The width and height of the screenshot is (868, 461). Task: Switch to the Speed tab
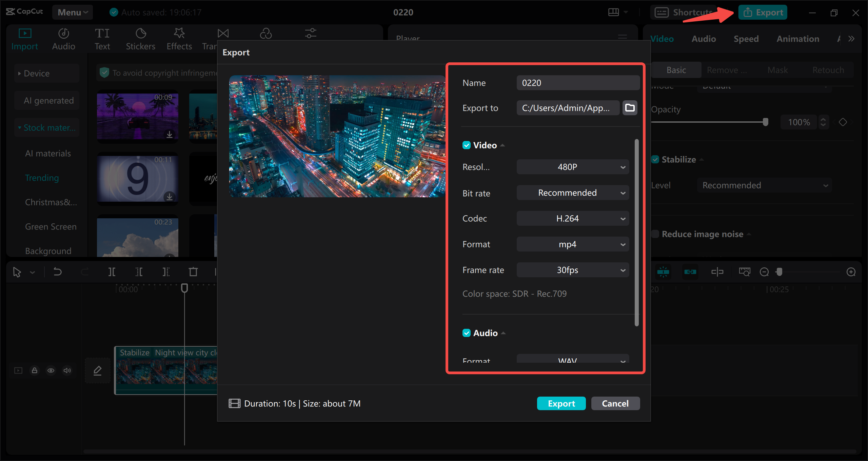coord(746,39)
